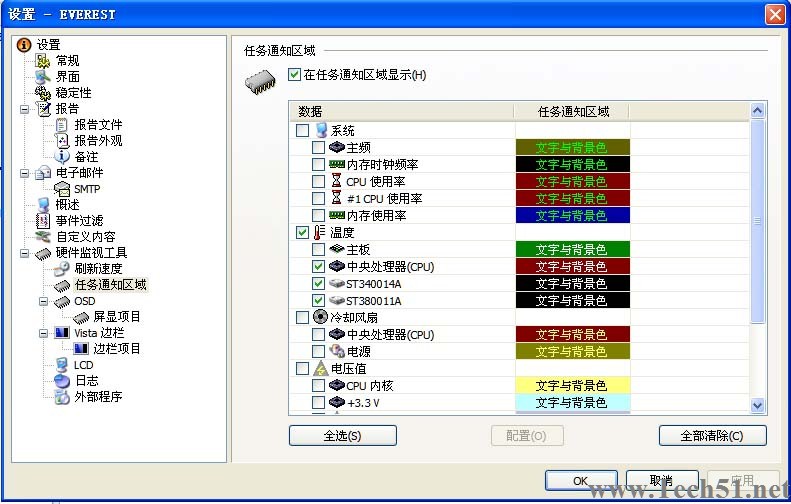Check the 冷却风扇 group checkbox

(x=302, y=317)
